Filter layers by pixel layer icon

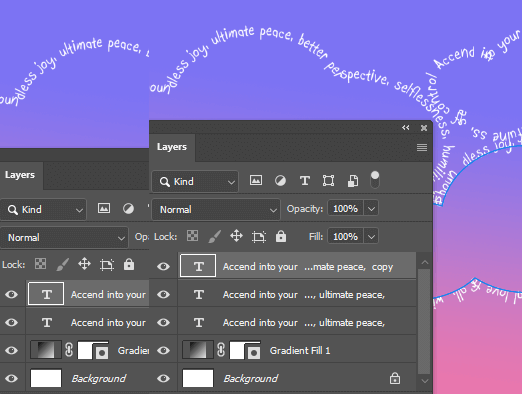click(256, 180)
